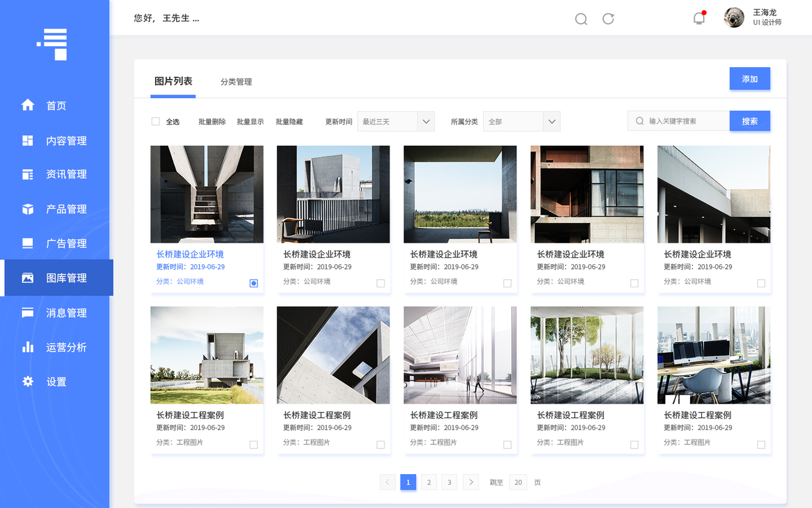
Task: Click the 跳至 page number field
Action: pos(518,482)
